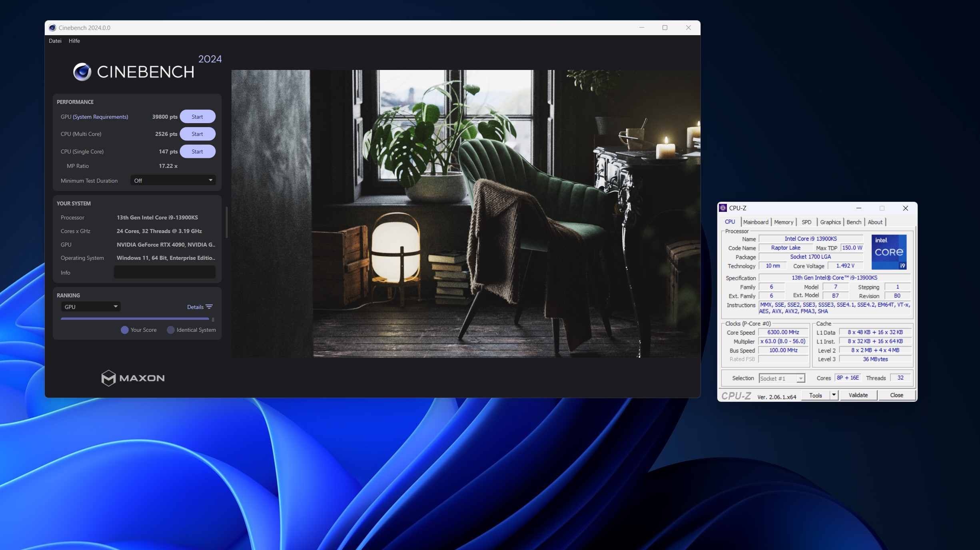Image resolution: width=980 pixels, height=550 pixels.
Task: Toggle the Identical System legend dot
Action: [171, 330]
